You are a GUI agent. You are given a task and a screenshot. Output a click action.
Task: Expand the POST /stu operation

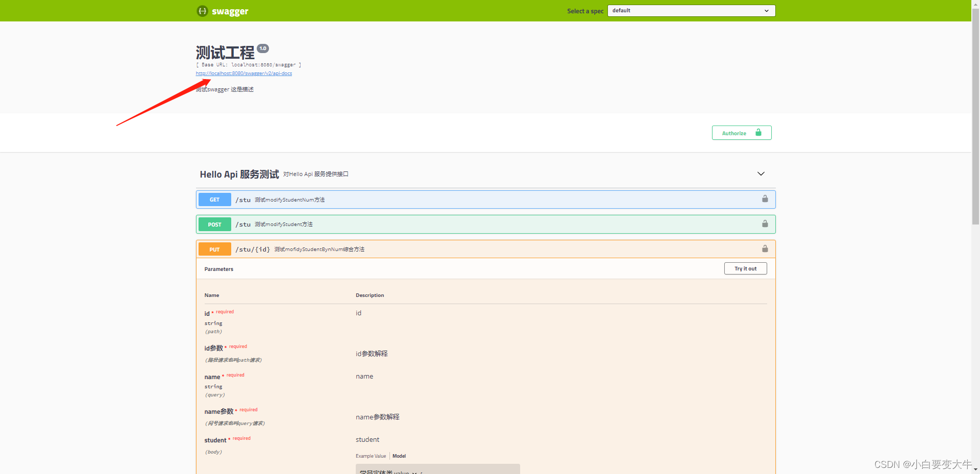(485, 224)
